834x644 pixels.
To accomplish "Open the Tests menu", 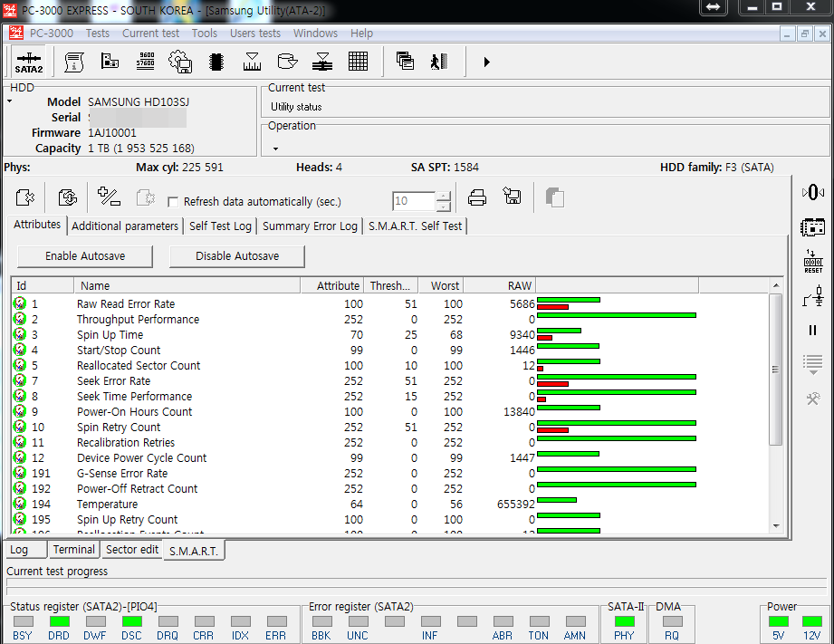I will click(x=97, y=33).
